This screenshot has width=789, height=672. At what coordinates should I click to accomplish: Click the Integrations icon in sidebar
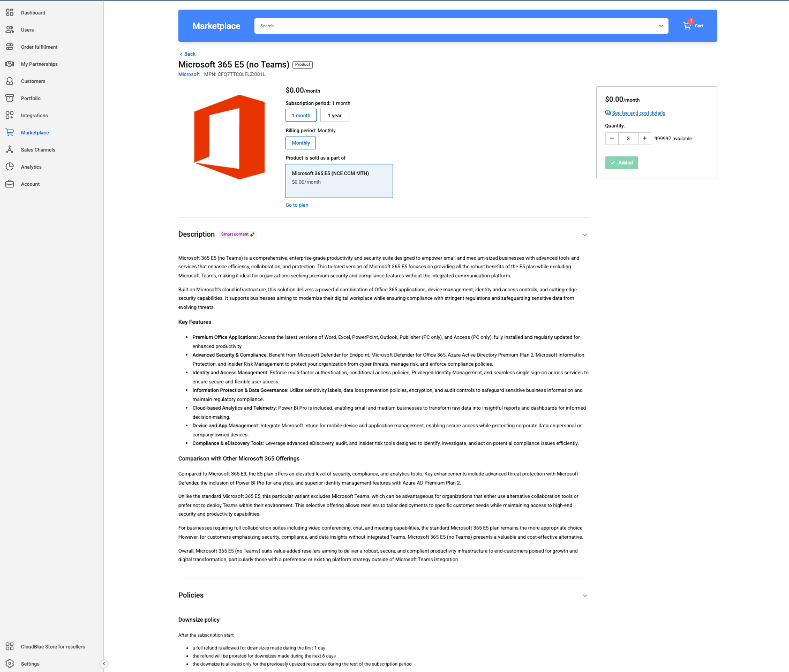10,115
